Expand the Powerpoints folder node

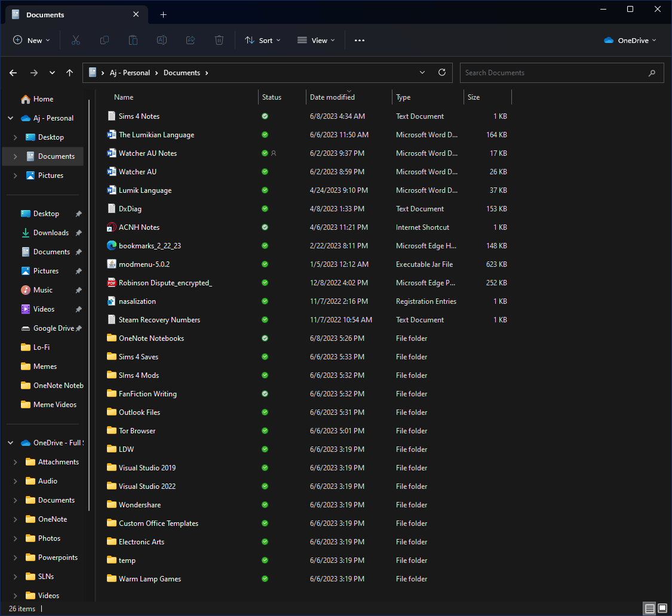pos(16,558)
